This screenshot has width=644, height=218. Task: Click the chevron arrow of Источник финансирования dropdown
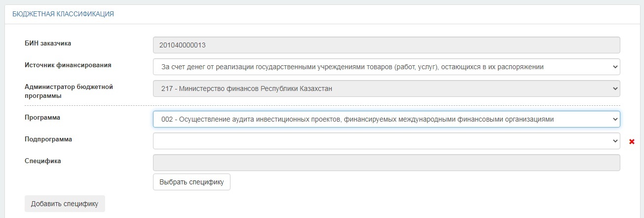point(614,67)
